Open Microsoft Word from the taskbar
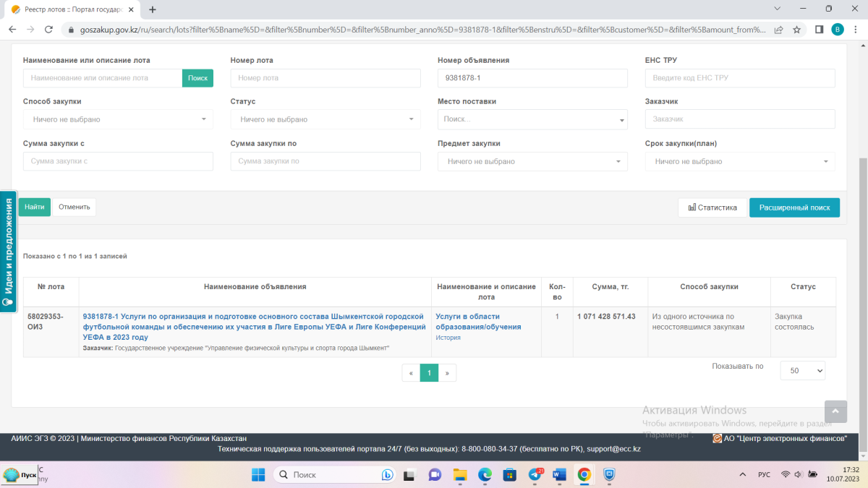This screenshot has width=868, height=488. [x=559, y=475]
